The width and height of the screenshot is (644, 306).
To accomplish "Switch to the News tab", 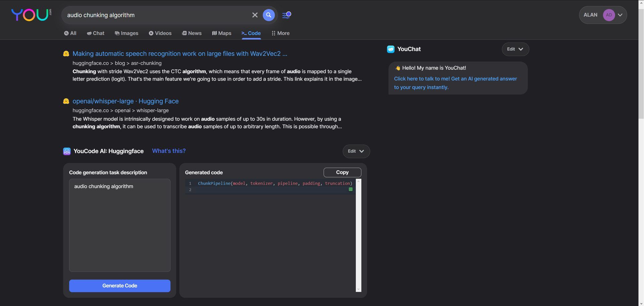I will tap(192, 33).
